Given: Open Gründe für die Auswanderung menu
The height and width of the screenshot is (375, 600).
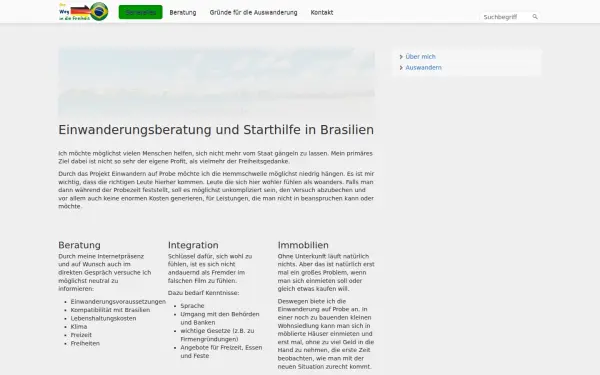Looking at the screenshot, I should 253,12.
